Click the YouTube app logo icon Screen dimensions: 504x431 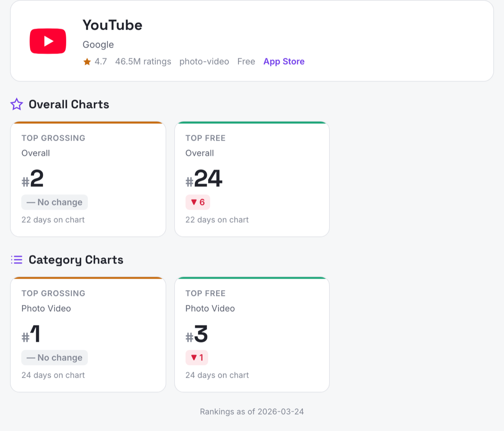(x=48, y=41)
